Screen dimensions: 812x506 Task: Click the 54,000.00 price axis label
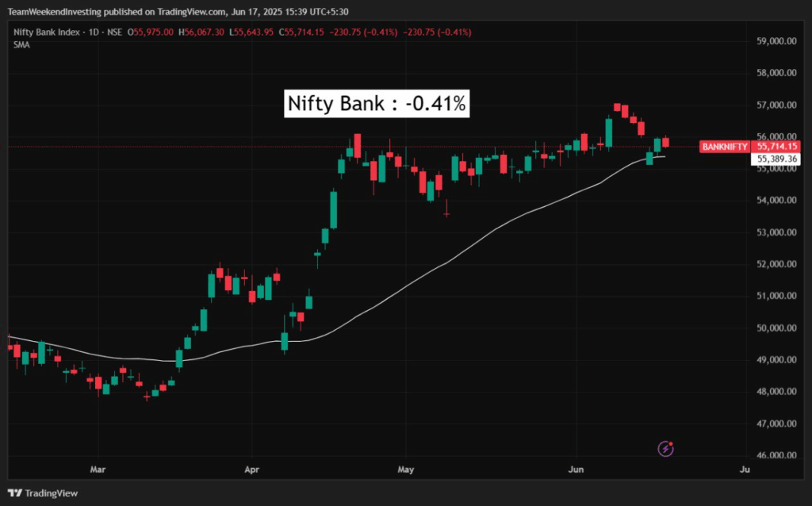coord(776,201)
